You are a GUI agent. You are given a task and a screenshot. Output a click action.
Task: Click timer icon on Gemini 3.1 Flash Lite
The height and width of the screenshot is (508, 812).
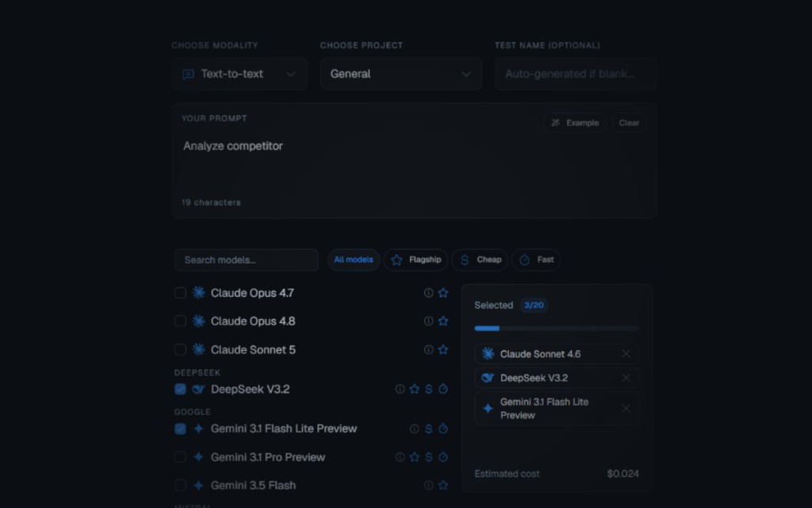(x=443, y=429)
